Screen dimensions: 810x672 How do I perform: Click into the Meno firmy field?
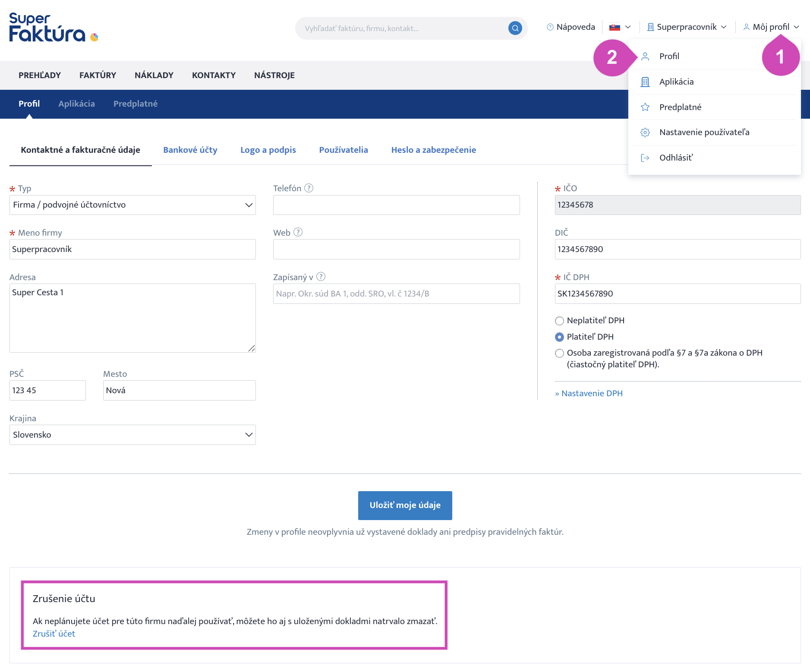tap(132, 249)
